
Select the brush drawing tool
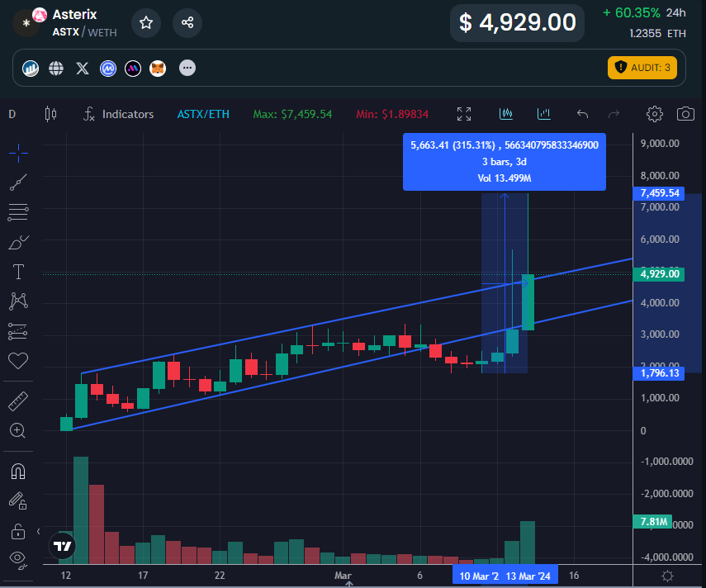click(18, 242)
